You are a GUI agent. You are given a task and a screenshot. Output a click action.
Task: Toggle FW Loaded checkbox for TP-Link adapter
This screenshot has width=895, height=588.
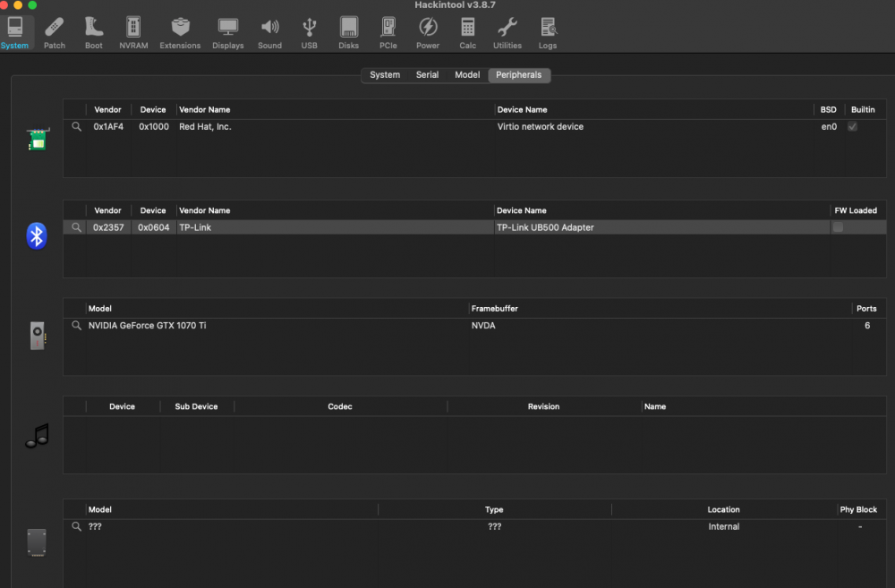(x=838, y=227)
